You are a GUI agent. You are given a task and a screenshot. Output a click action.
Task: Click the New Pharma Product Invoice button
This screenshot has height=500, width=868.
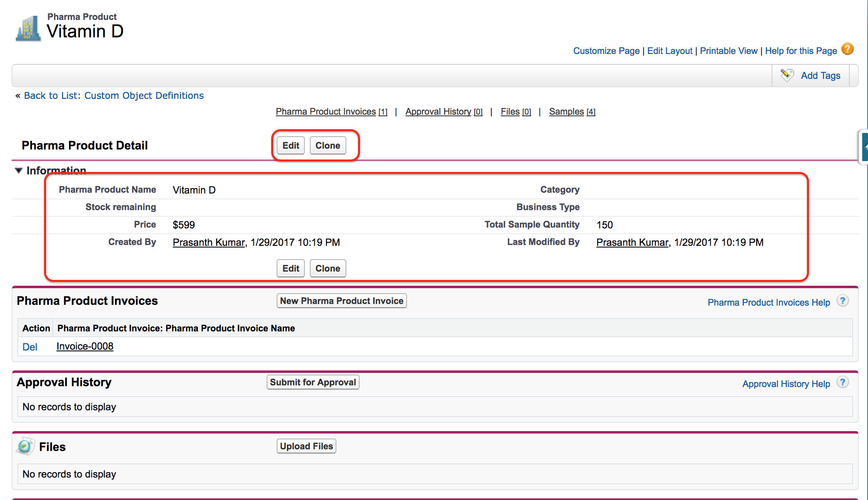tap(341, 301)
